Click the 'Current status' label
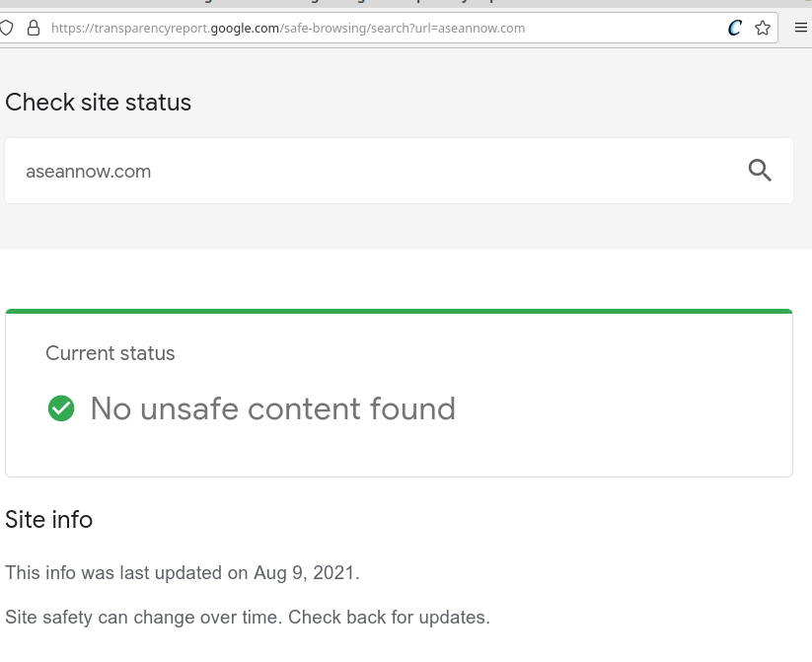The width and height of the screenshot is (812, 662). 111,353
